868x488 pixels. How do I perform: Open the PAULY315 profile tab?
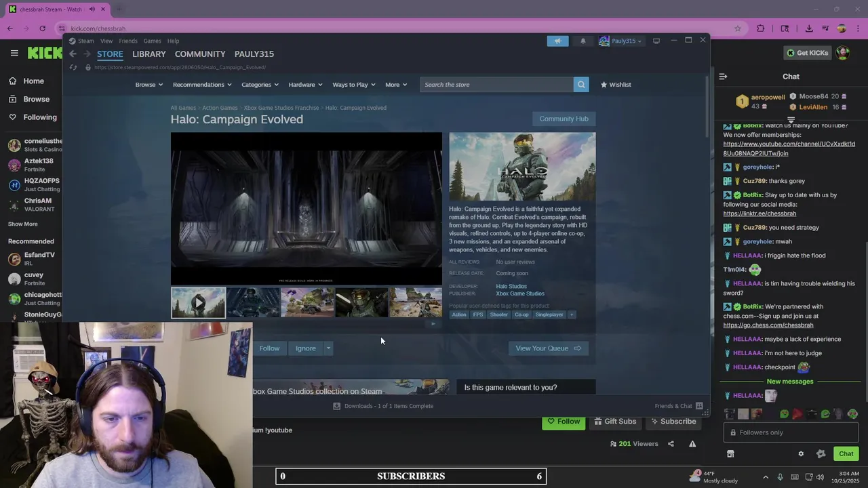(x=254, y=54)
